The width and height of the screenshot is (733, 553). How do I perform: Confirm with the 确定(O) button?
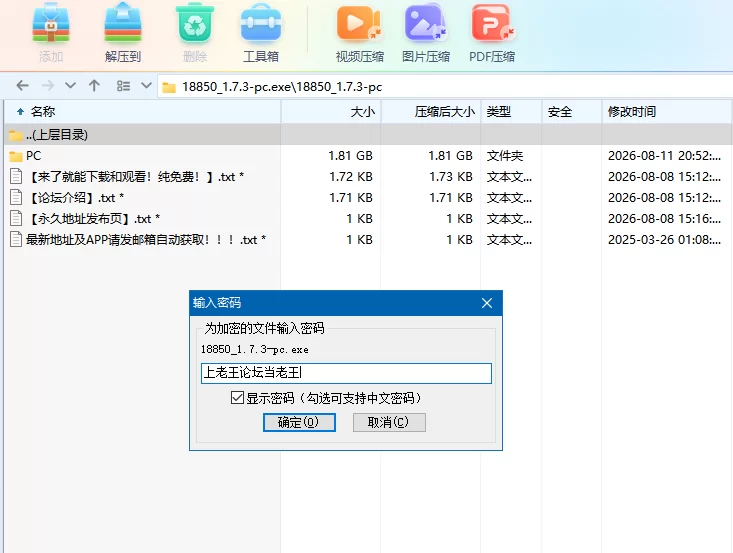click(299, 422)
